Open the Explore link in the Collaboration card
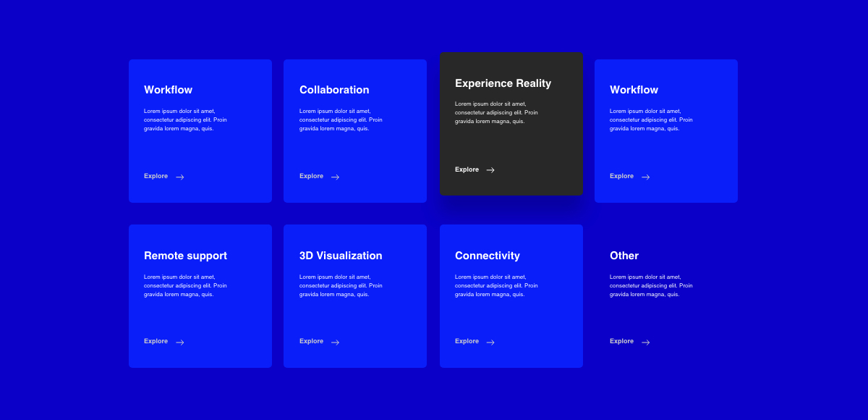This screenshot has width=868, height=420. (x=311, y=176)
